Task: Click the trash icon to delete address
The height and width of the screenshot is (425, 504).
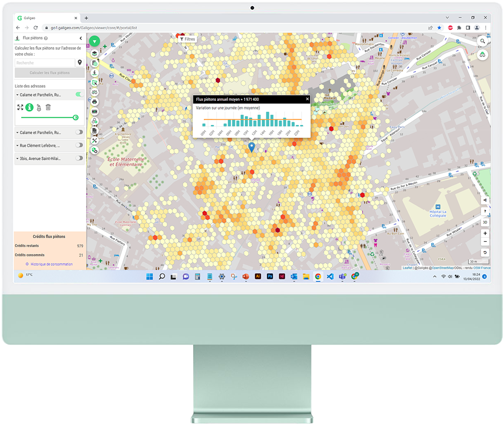Action: pyautogui.click(x=48, y=107)
